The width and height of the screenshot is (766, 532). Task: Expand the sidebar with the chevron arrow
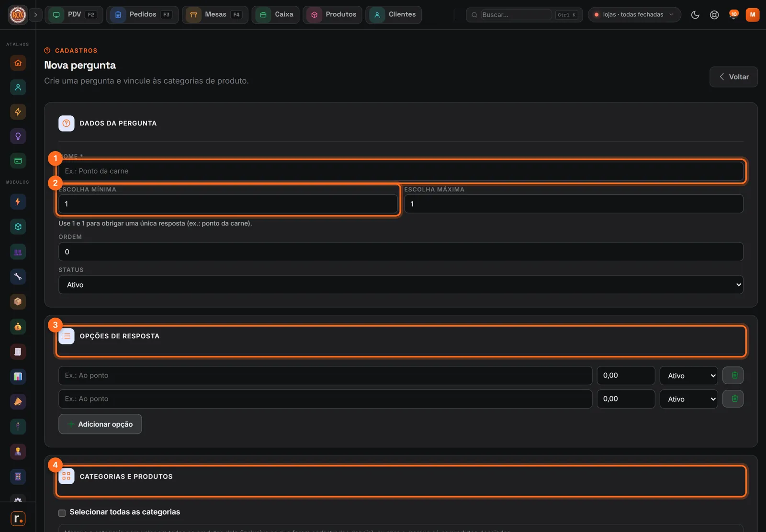[35, 15]
